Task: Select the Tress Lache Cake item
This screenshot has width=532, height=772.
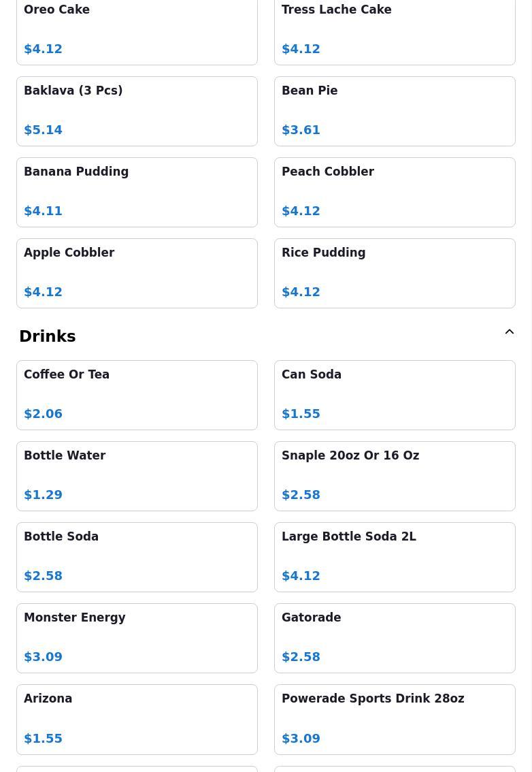Action: 395,29
